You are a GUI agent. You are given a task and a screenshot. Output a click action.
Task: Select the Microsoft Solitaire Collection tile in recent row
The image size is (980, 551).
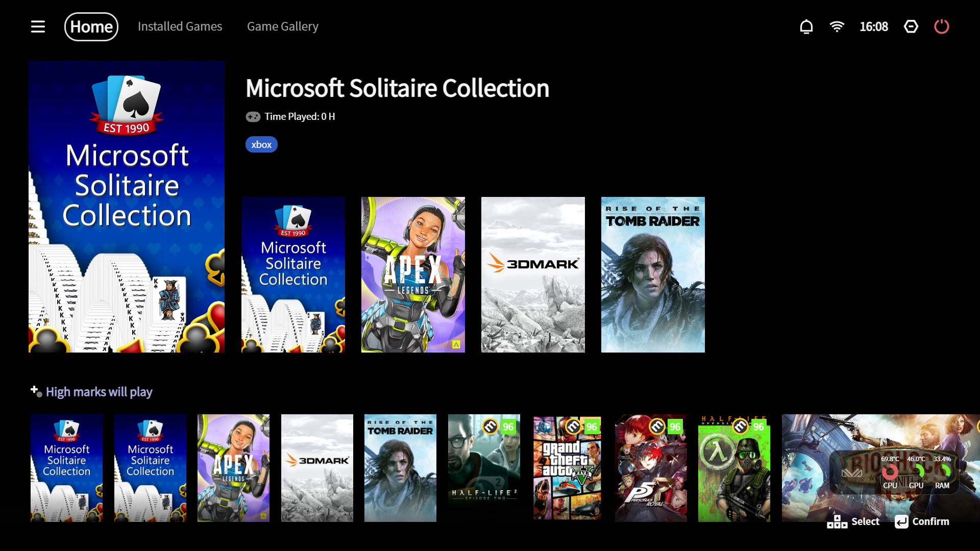293,274
